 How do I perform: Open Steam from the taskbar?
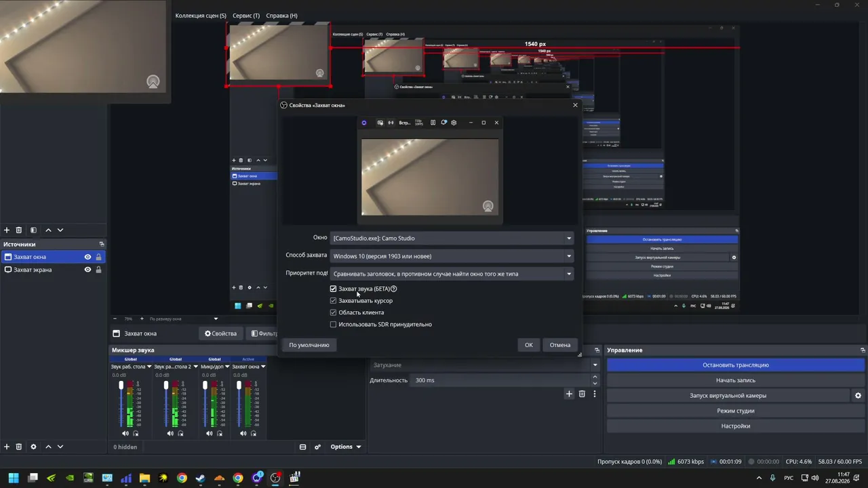pos(200,478)
